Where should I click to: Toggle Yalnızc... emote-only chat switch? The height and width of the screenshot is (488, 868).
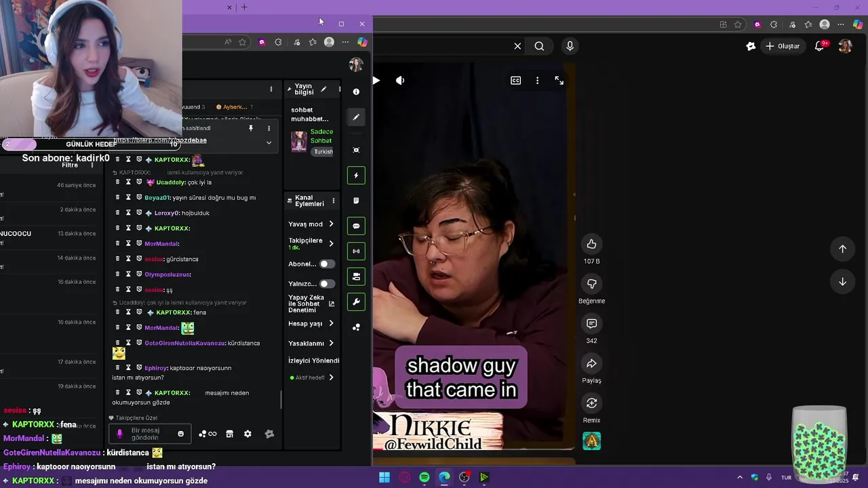pyautogui.click(x=327, y=283)
